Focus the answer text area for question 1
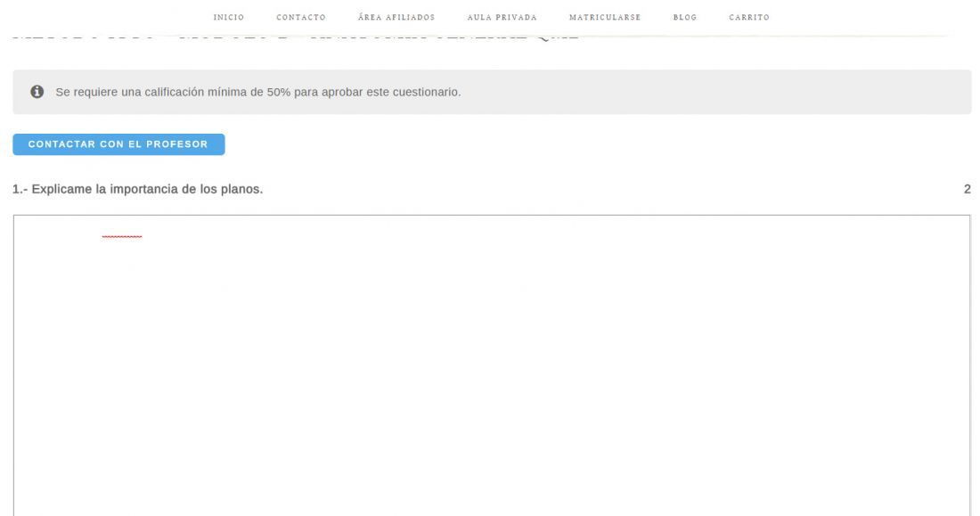Screen dimensions: 980x516 [x=492, y=365]
